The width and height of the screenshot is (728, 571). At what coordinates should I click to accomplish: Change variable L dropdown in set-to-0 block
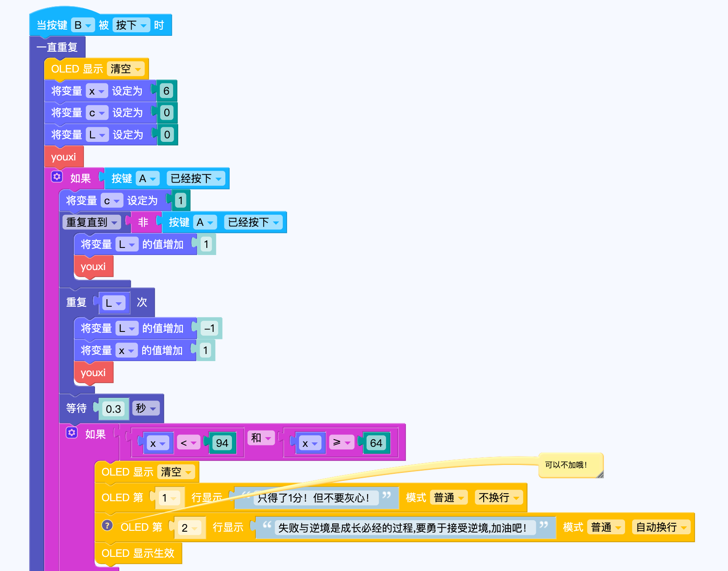97,135
